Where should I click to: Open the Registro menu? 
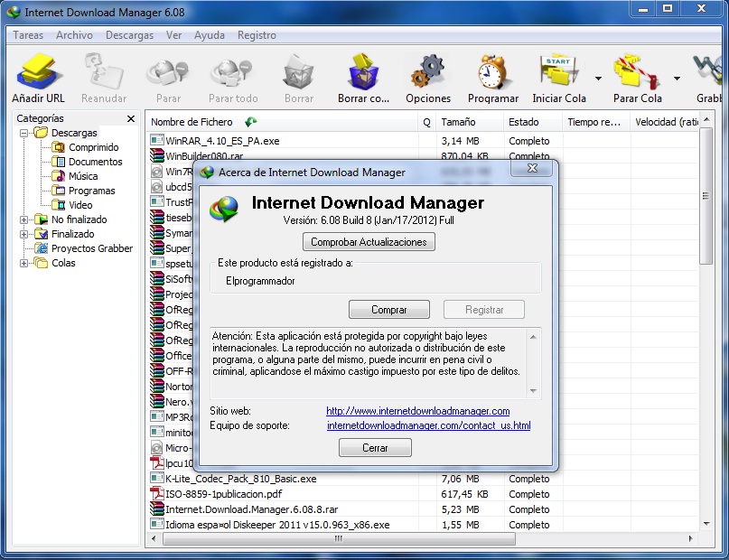tap(257, 35)
